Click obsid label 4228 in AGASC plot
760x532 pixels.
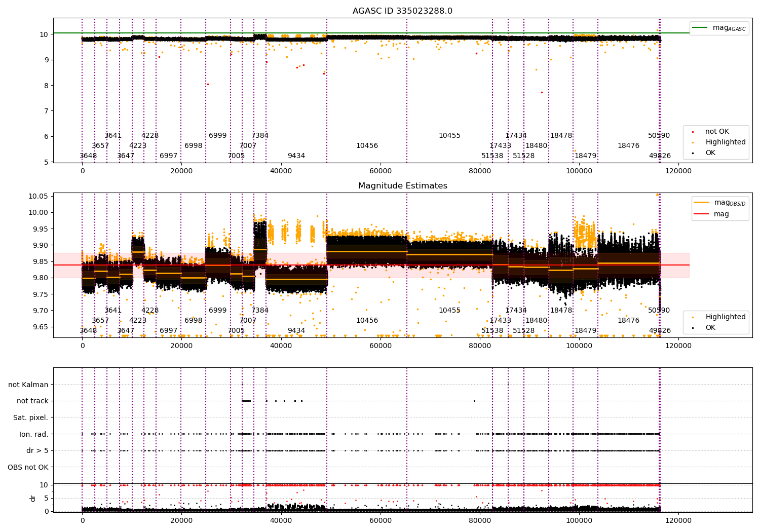(x=150, y=136)
